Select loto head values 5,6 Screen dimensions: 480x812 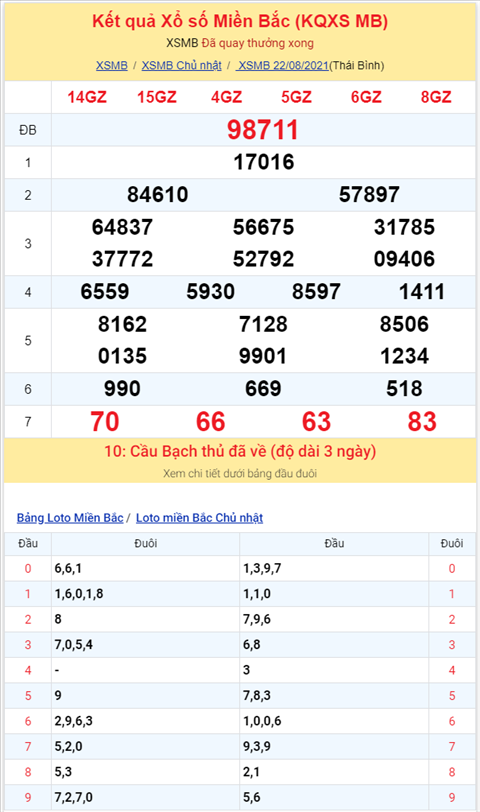click(x=252, y=797)
